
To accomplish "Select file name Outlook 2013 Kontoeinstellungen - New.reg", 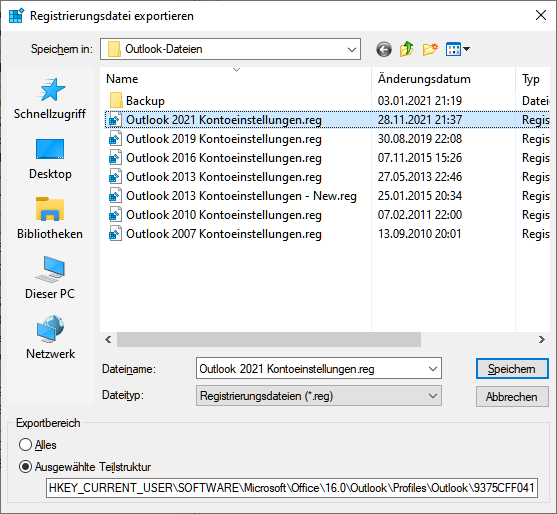I will (x=241, y=196).
